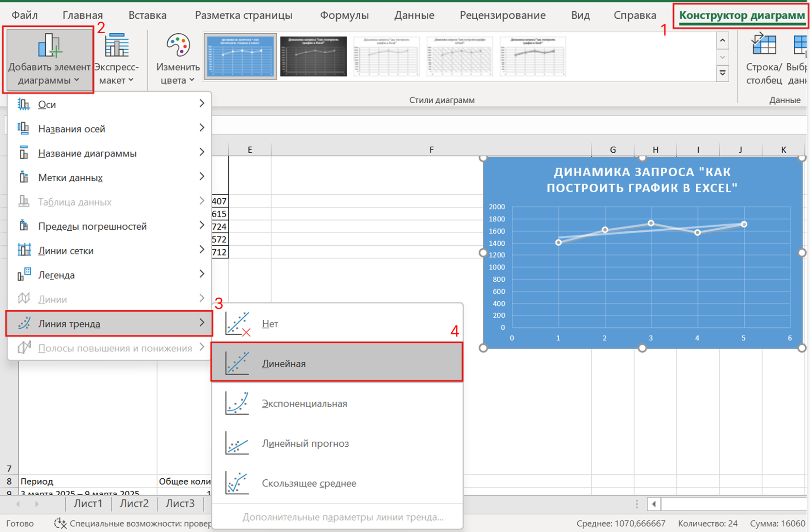
Task: Switch to the Formulas ribbon tab
Action: point(344,15)
